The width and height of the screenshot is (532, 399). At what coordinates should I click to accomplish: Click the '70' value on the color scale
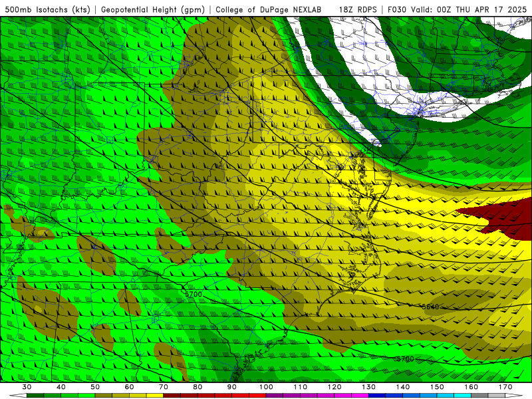(164, 387)
